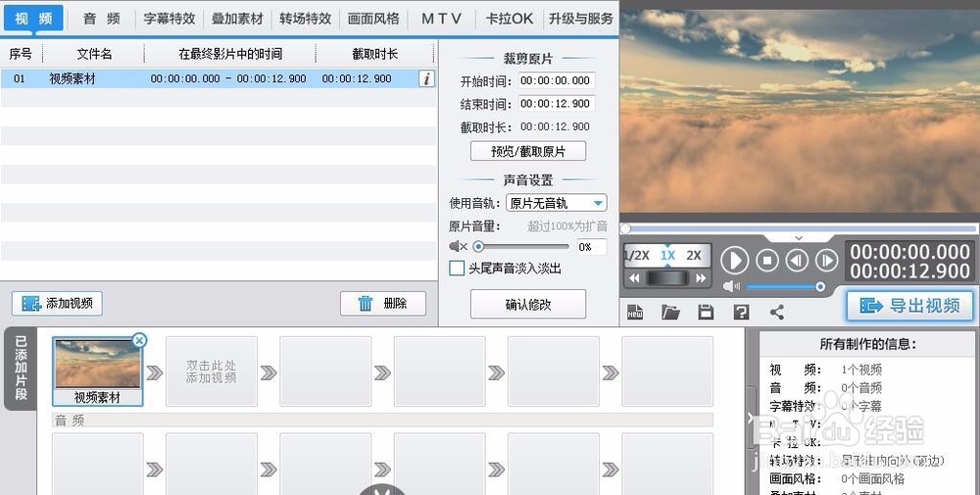Select row 01 视频素材 in list

pos(219,78)
